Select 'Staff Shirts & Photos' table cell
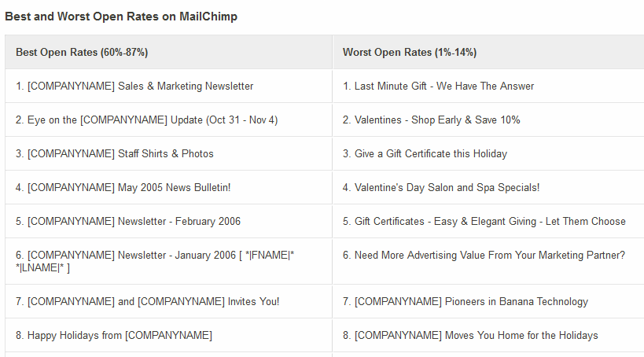 point(168,153)
